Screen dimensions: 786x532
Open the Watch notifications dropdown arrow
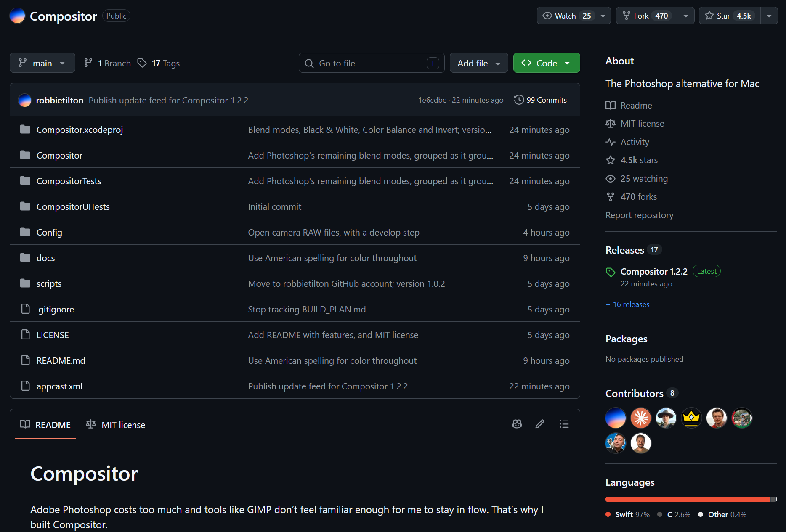603,16
